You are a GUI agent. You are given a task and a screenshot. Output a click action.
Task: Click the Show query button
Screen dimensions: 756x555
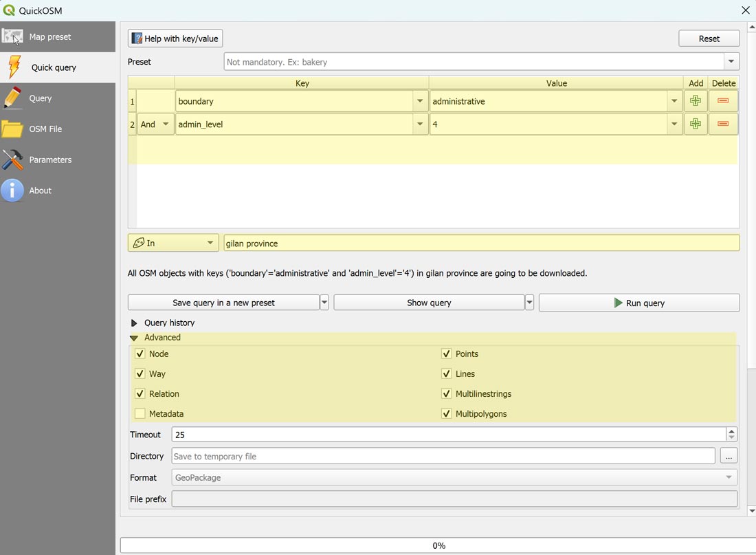pos(429,303)
